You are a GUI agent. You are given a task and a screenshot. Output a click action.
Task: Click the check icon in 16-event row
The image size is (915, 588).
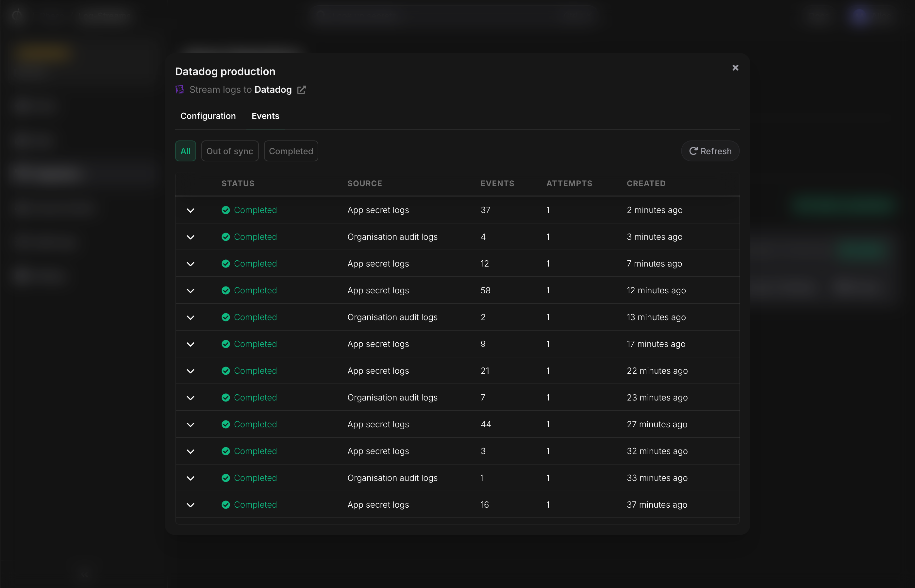click(226, 504)
